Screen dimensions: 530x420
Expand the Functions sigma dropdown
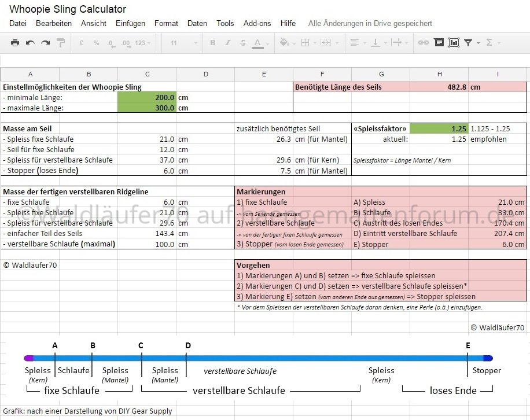(x=492, y=43)
